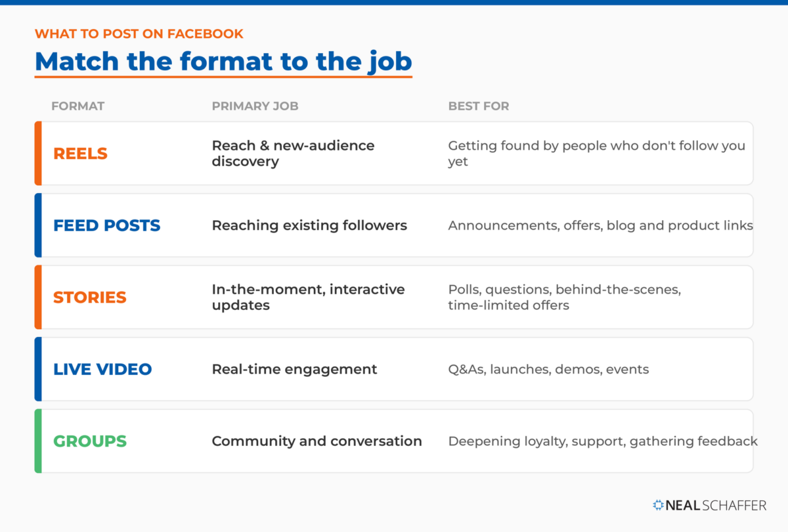The width and height of the screenshot is (788, 532).
Task: Click 'In-the-moment, interactive updates' text
Action: pyautogui.click(x=308, y=297)
